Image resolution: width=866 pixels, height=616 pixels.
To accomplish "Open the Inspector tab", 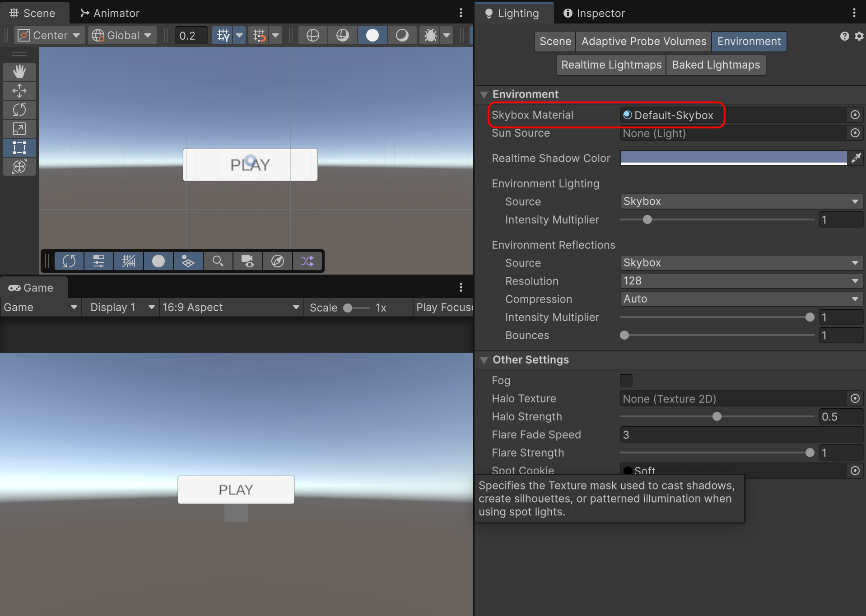I will (x=594, y=13).
